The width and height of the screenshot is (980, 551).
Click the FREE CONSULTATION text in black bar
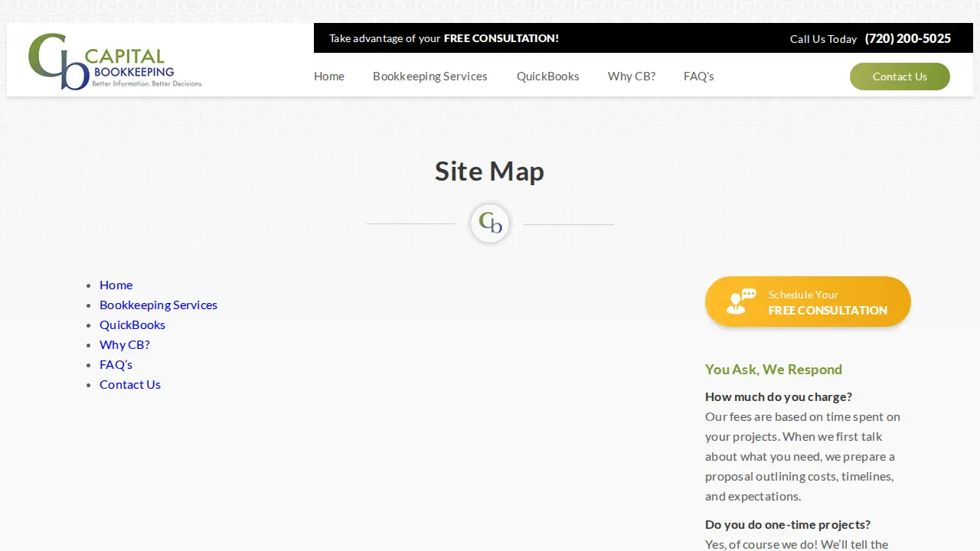pyautogui.click(x=501, y=38)
